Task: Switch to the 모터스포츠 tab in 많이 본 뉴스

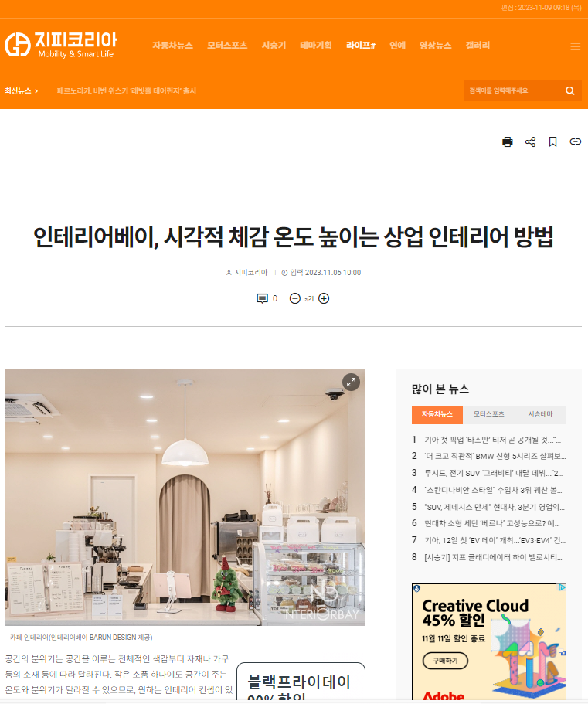Action: tap(489, 414)
